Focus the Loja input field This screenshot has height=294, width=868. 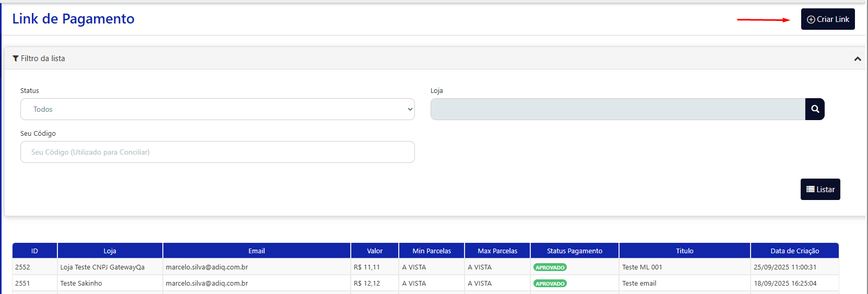(x=617, y=109)
